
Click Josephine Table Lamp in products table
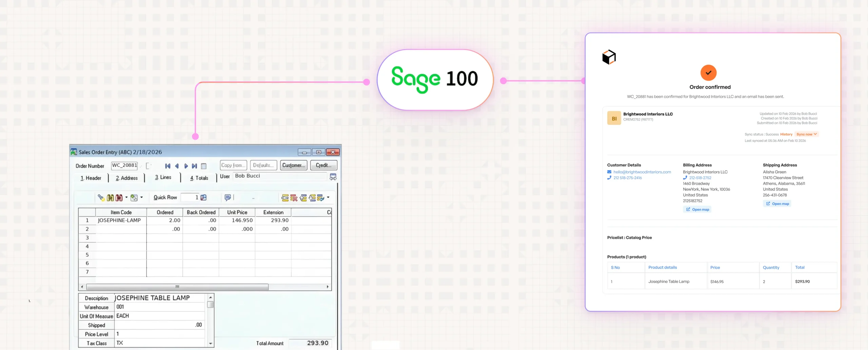pos(669,281)
